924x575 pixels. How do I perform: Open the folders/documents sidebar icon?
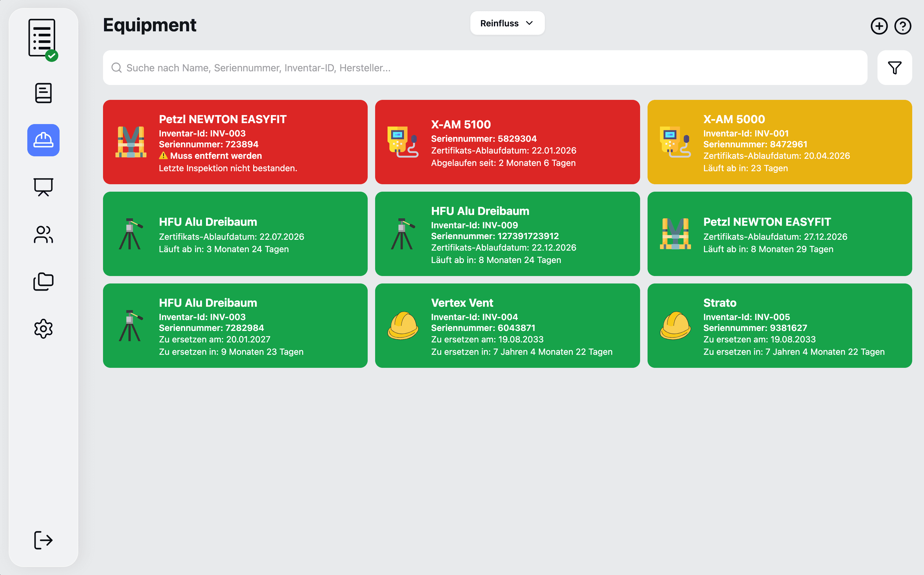pyautogui.click(x=43, y=281)
